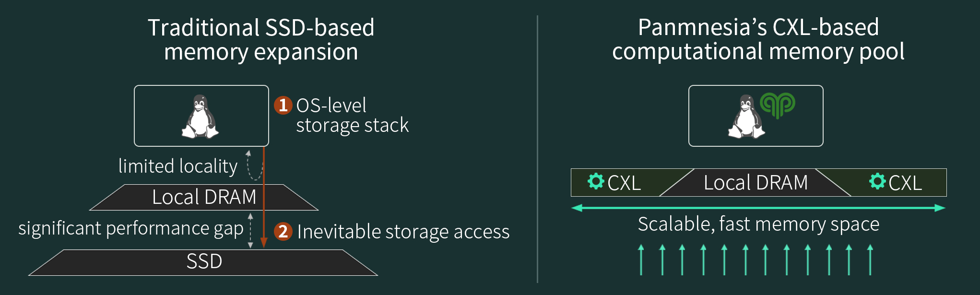Click the Traditional SSD-based memory expansion title
Viewport: 980px width, 295px height.
point(261,39)
